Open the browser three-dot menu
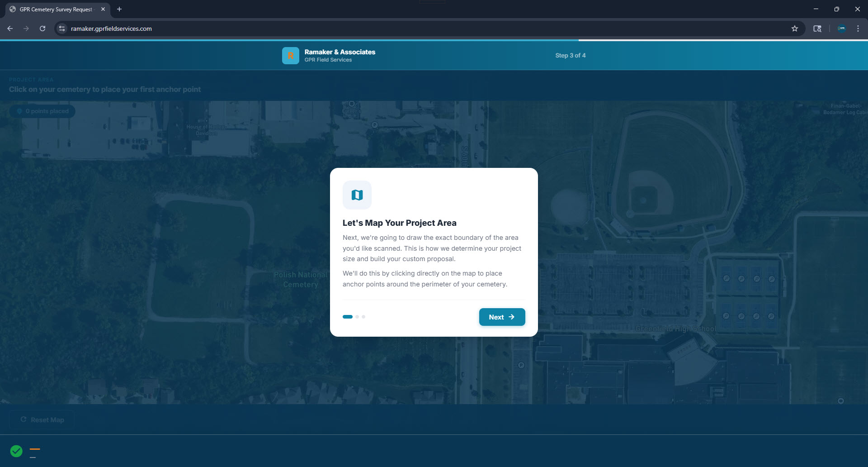The height and width of the screenshot is (467, 868). tap(858, 29)
